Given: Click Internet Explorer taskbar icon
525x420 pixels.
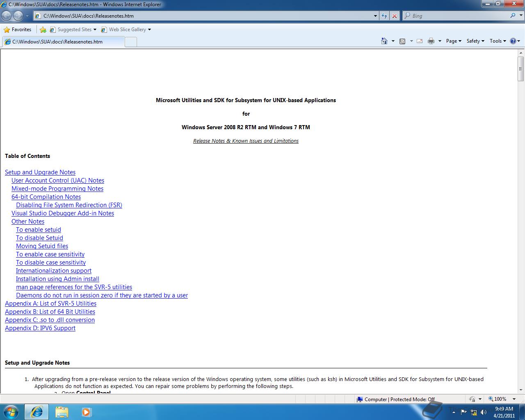Looking at the screenshot, I should tap(37, 412).
